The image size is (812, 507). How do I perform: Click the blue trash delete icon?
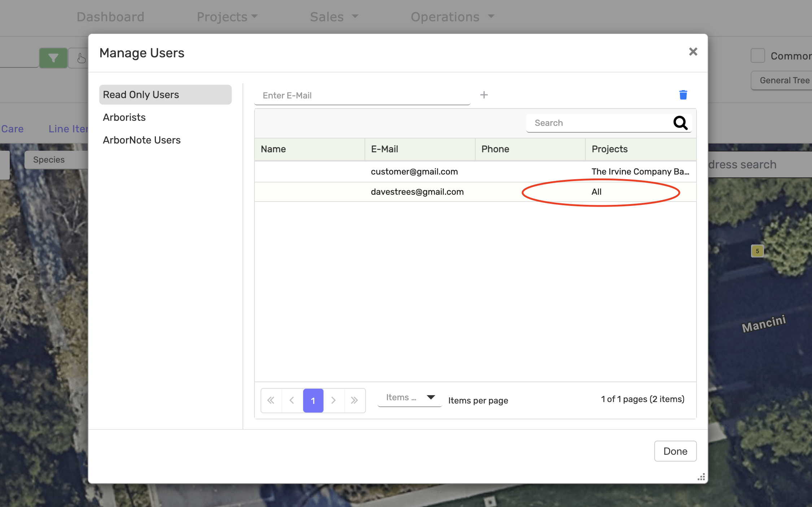pyautogui.click(x=683, y=95)
